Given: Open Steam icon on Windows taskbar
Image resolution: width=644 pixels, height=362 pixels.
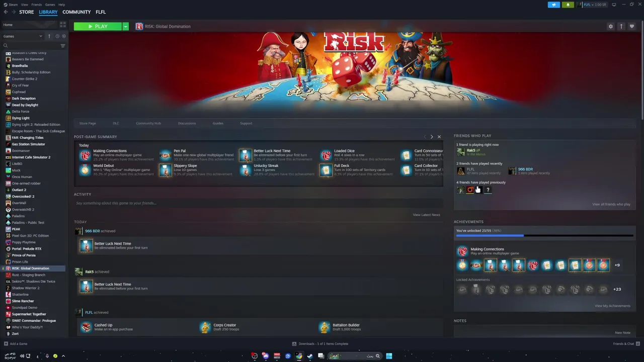Looking at the screenshot, I should pyautogui.click(x=310, y=356).
